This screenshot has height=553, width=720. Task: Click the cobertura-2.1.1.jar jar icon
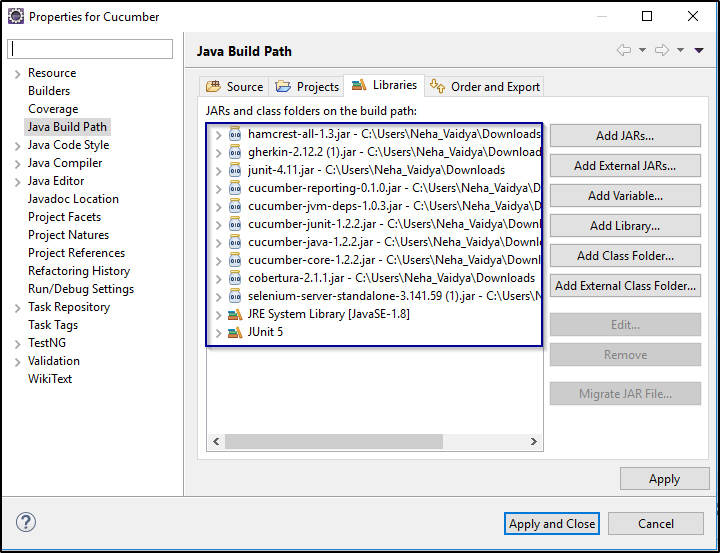pos(235,278)
